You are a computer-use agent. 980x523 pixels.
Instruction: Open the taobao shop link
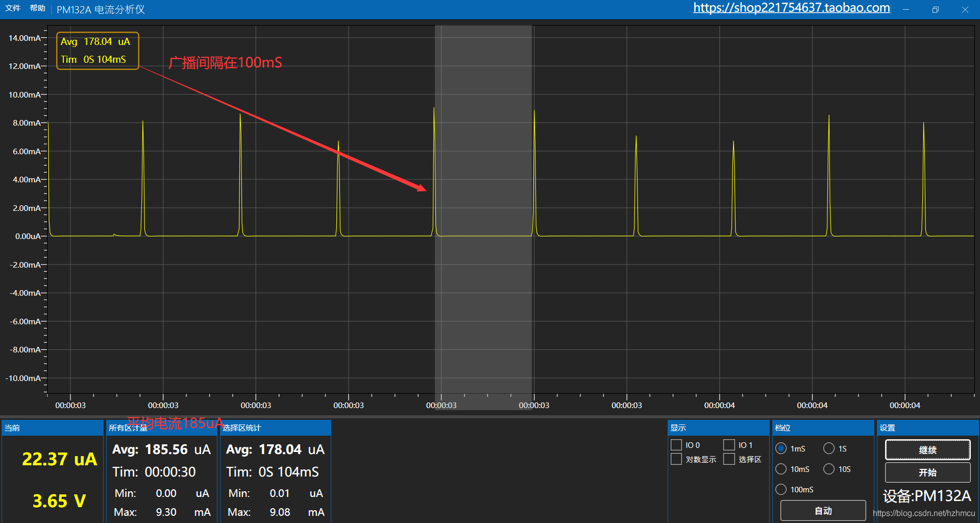click(791, 8)
